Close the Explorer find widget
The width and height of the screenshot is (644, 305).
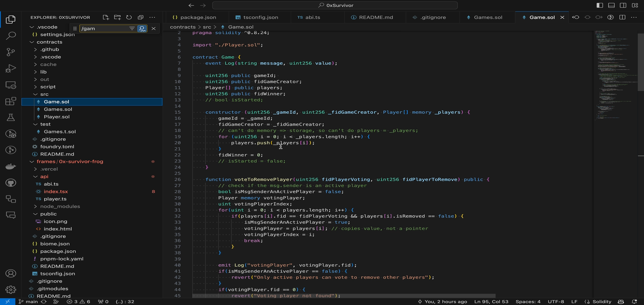pyautogui.click(x=154, y=29)
